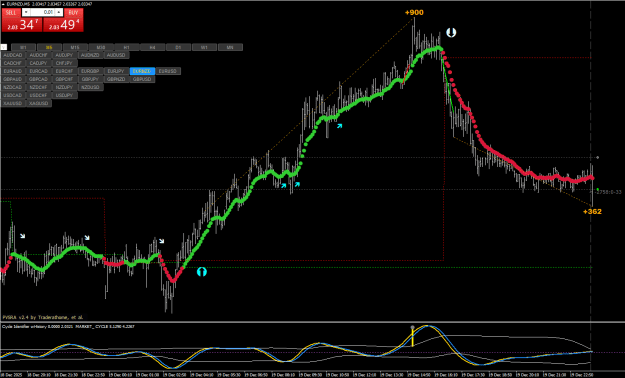This screenshot has height=378, width=625.
Task: Click the BUY button in one-click trading
Action: pos(73,12)
